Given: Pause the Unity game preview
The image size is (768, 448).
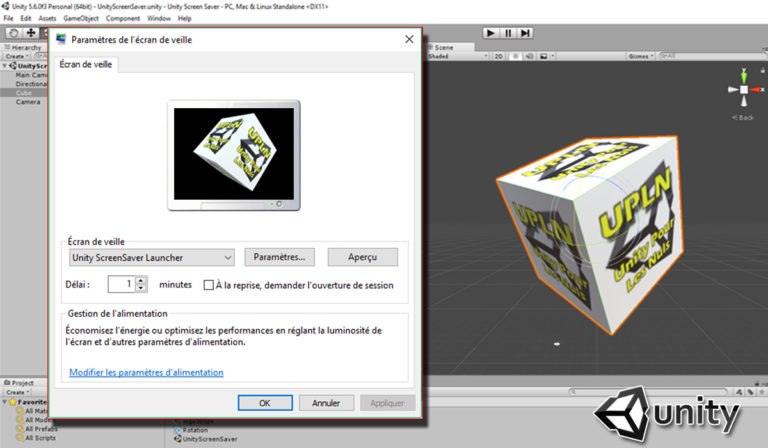Looking at the screenshot, I should pos(508,33).
